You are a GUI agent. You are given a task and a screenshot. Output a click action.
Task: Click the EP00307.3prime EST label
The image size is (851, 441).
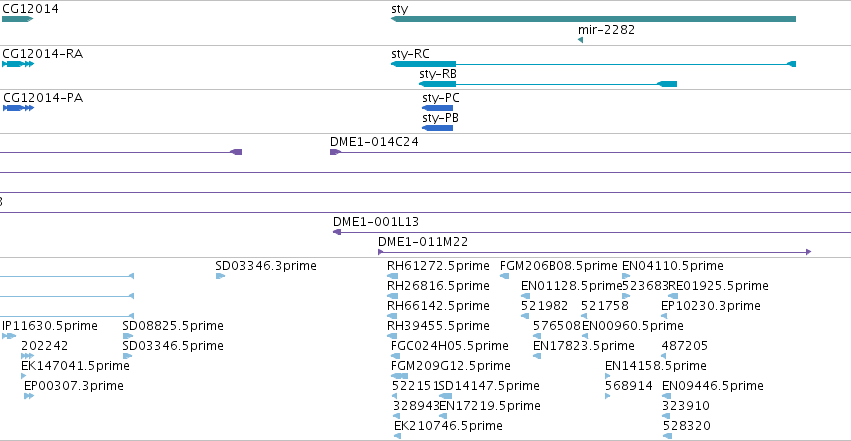click(74, 386)
